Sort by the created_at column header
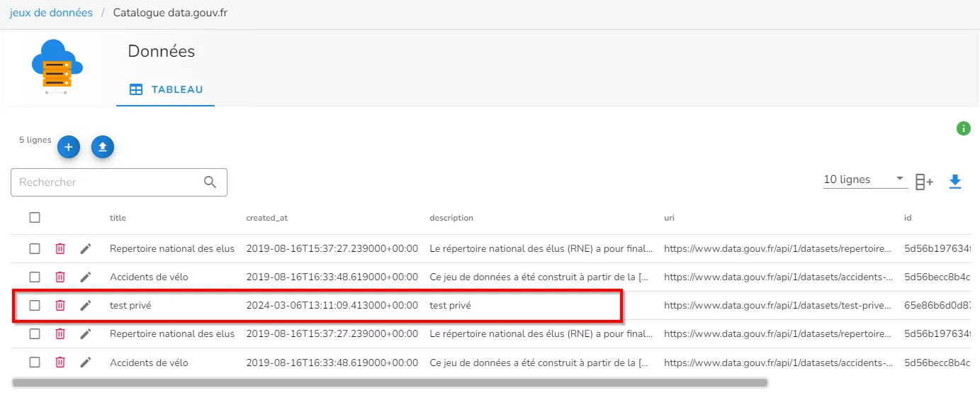Viewport: 980px width, 398px height. 266,218
